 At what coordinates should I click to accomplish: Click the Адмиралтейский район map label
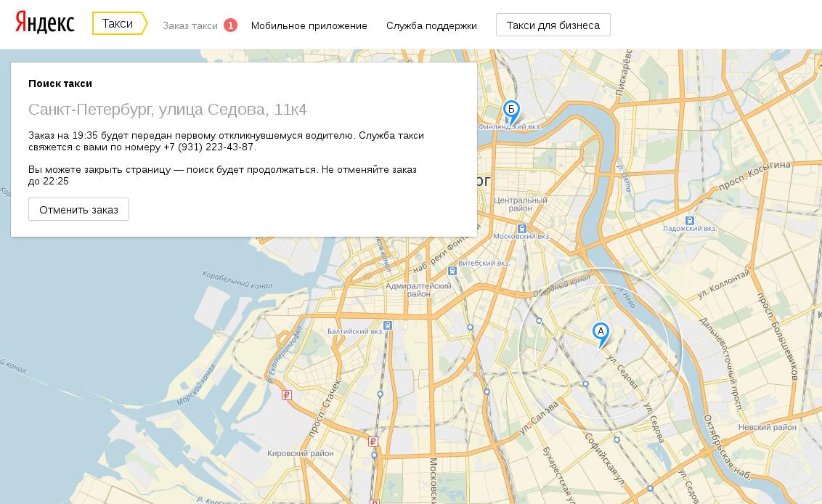[418, 290]
